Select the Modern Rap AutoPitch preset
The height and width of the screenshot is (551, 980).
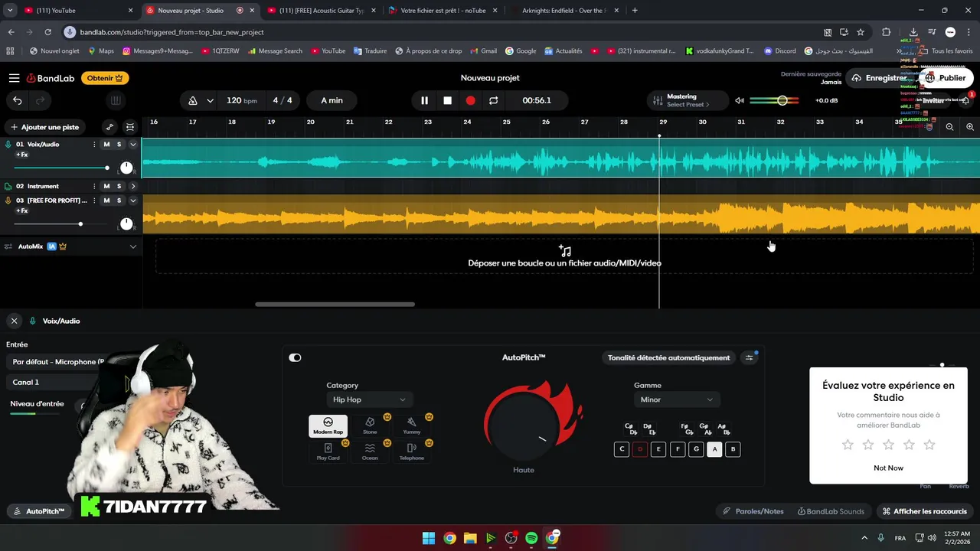click(328, 426)
